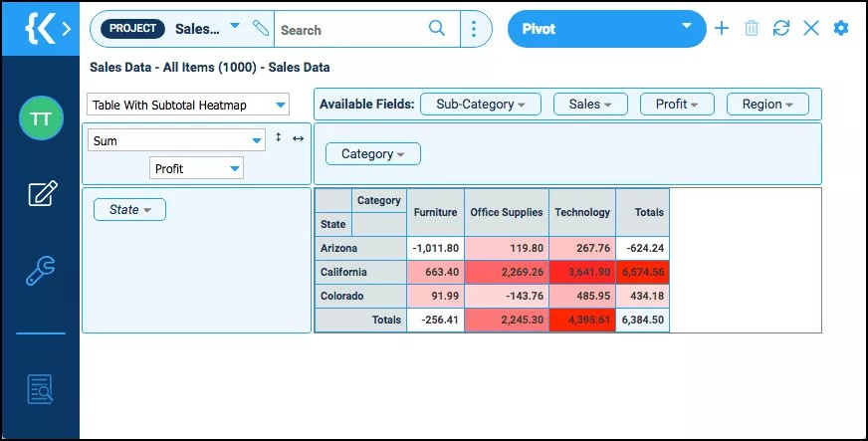The width and height of the screenshot is (868, 441).
Task: Toggle column sort order horizontal arrow
Action: (299, 138)
